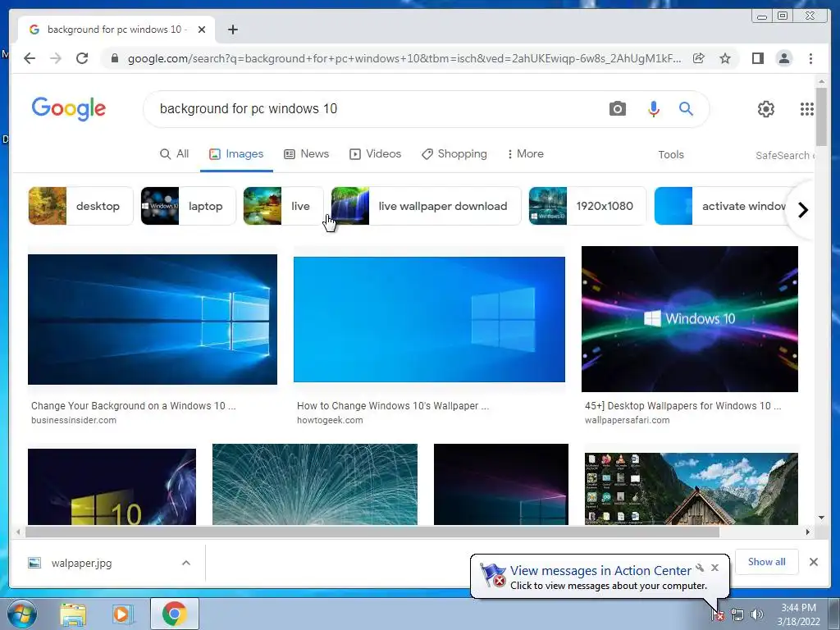
Task: Select the Images tab
Action: [x=236, y=154]
